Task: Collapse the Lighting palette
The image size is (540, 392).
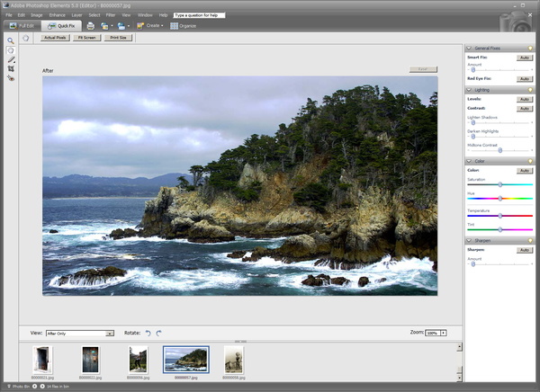Action: tap(469, 90)
